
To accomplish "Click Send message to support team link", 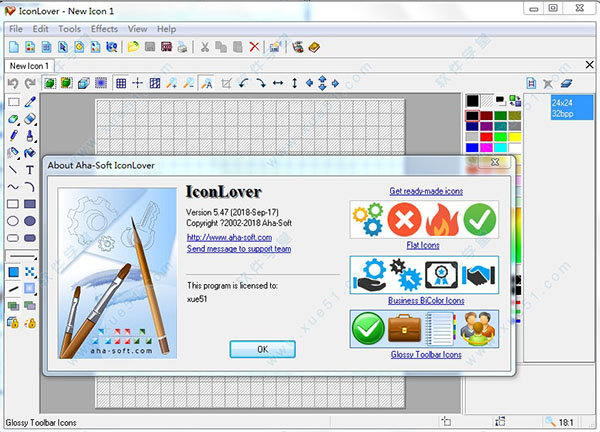I will click(239, 249).
